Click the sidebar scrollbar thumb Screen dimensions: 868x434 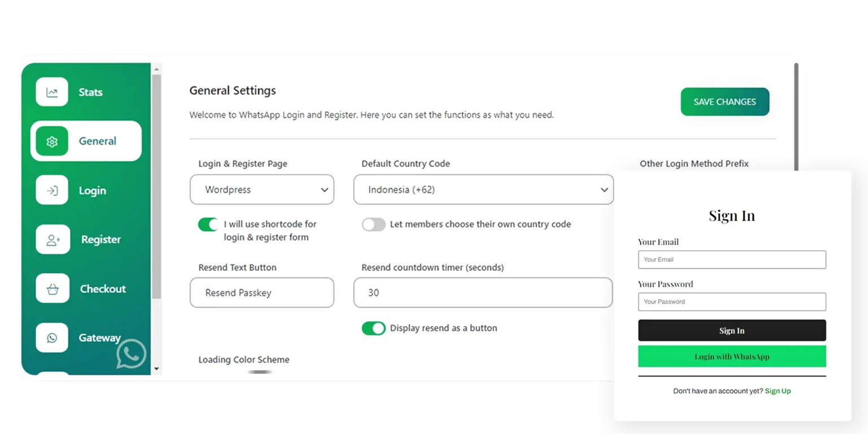click(157, 186)
